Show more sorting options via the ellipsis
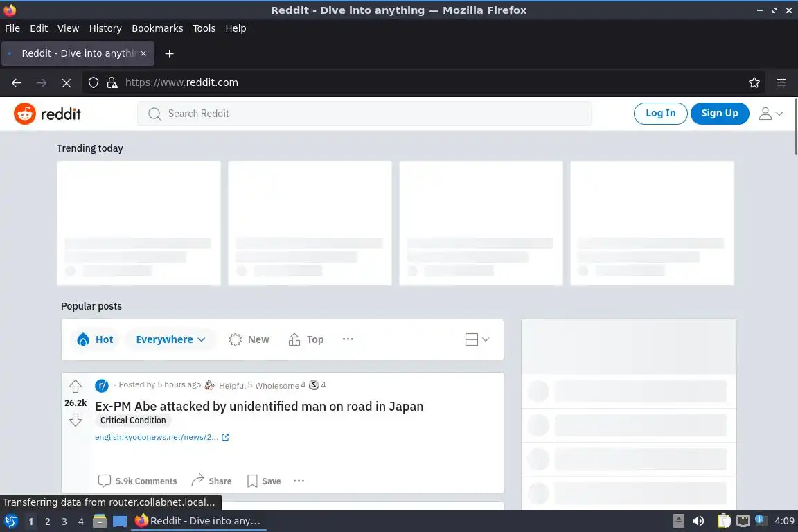 [348, 339]
